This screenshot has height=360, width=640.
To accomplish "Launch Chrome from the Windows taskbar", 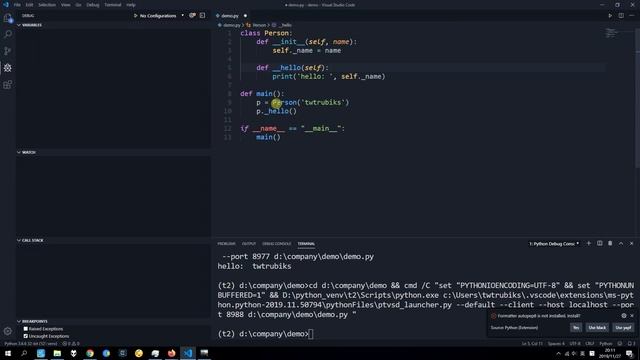I will click(x=90, y=353).
